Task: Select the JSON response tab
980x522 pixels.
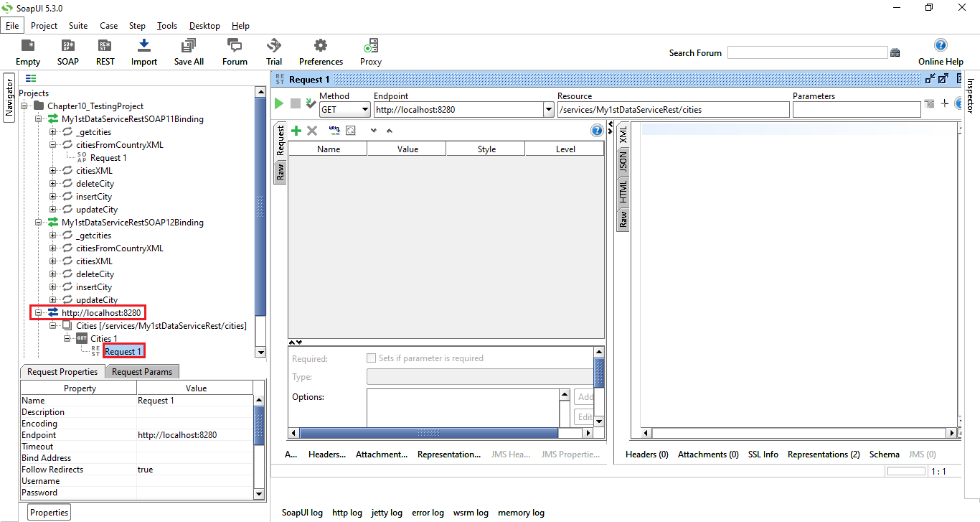Action: [623, 160]
